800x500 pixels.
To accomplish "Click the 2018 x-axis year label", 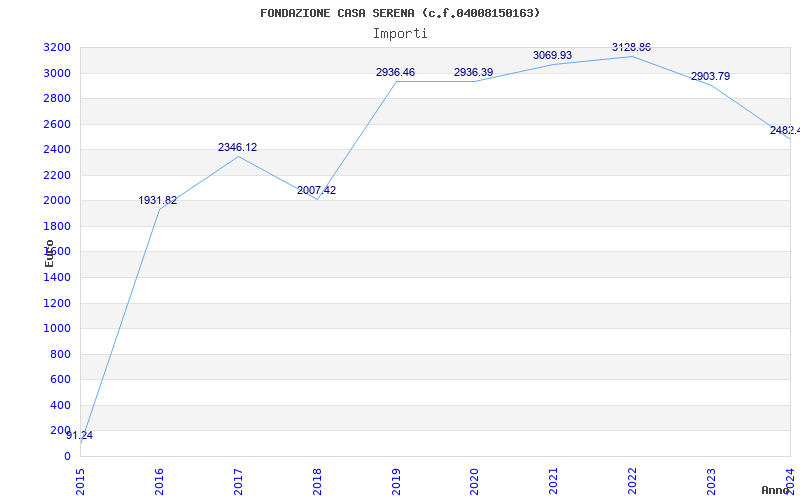I will 317,481.
